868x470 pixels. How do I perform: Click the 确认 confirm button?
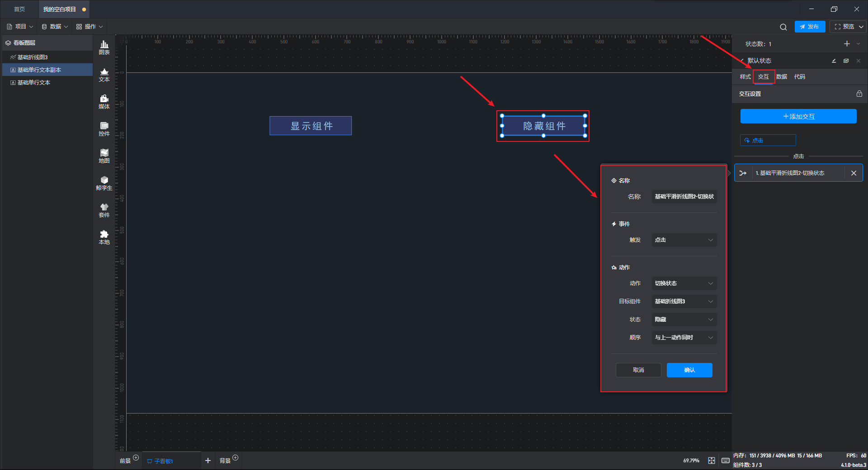[x=689, y=370]
